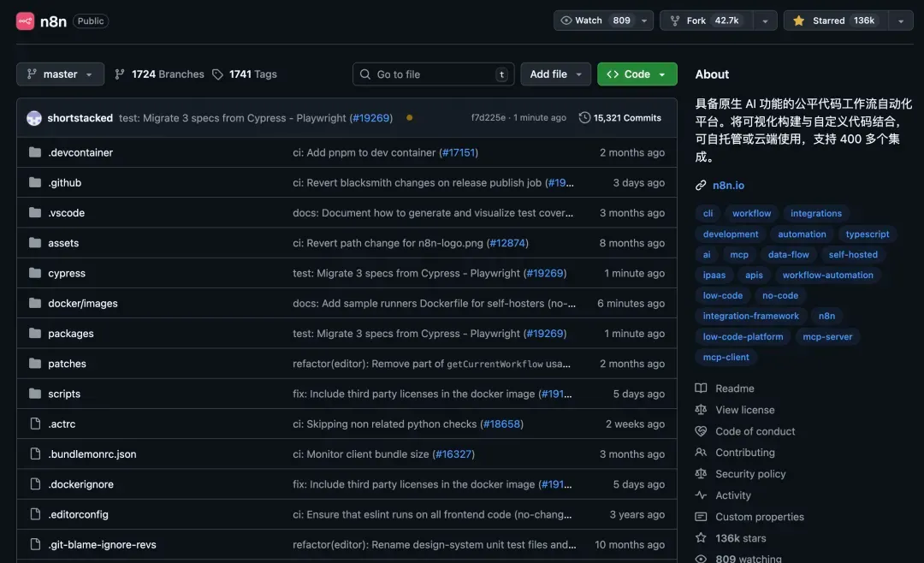924x563 pixels.
Task: Click the n8n logo icon
Action: point(24,21)
